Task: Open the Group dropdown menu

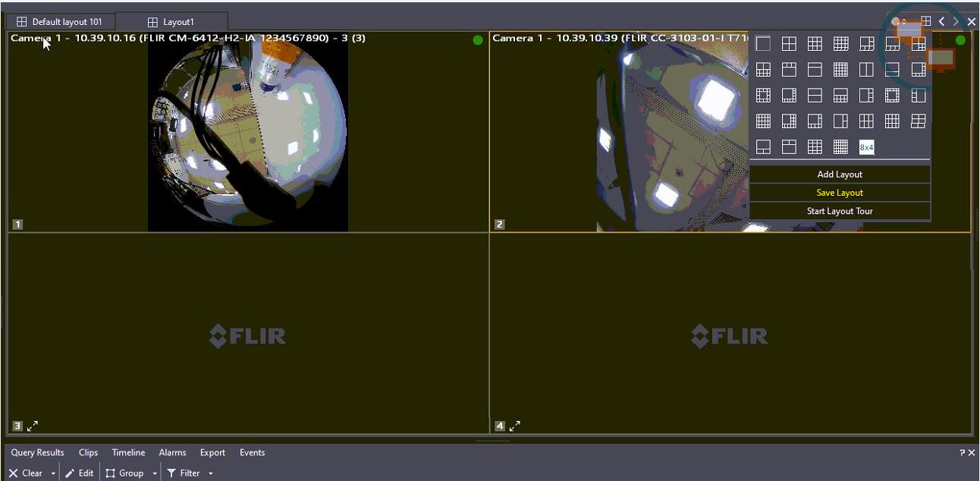Action: pyautogui.click(x=155, y=472)
